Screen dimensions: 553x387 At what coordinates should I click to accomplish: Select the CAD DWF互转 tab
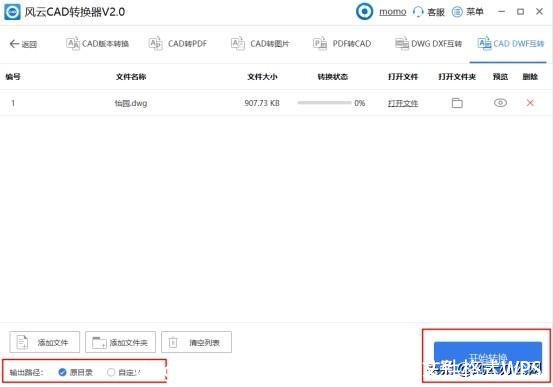click(x=510, y=44)
